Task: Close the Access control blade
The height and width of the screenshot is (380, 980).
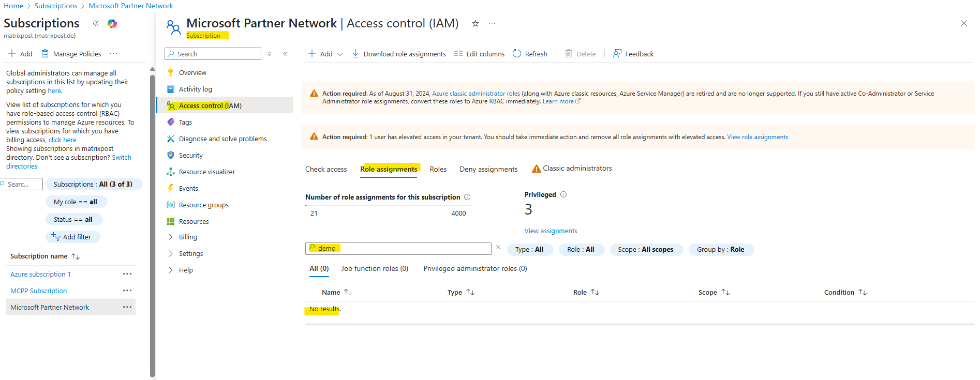Action: pyautogui.click(x=964, y=23)
